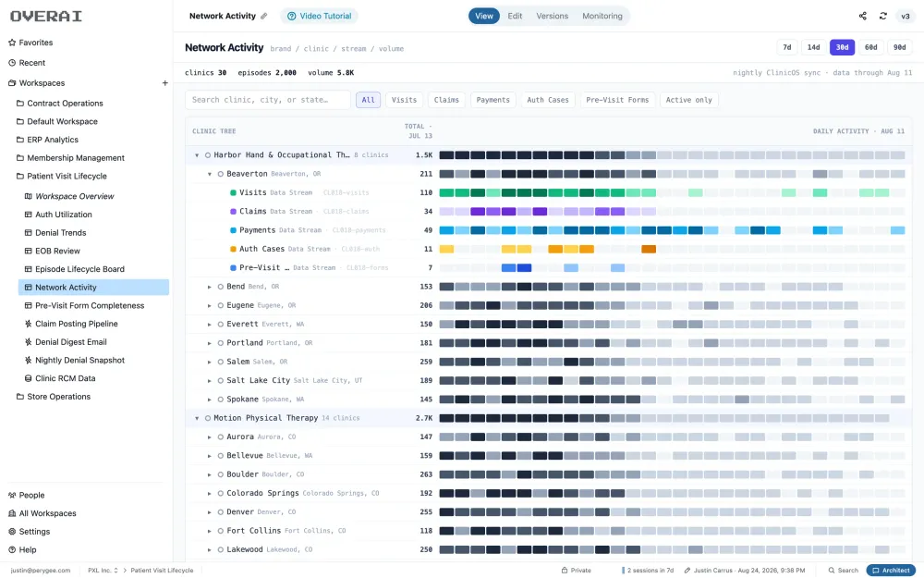Collapse Harbor Hand & Occupational group
This screenshot has height=578, width=924.
tap(197, 155)
